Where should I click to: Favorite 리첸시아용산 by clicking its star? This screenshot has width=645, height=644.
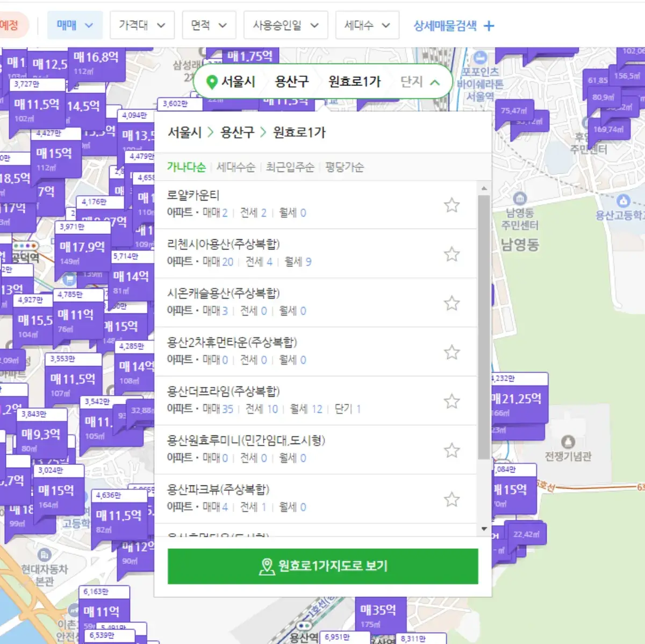[x=451, y=254]
